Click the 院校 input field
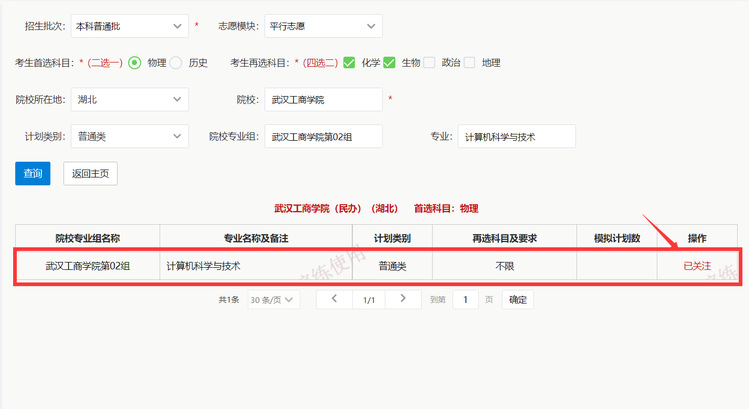This screenshot has width=749, height=409. pyautogui.click(x=323, y=99)
